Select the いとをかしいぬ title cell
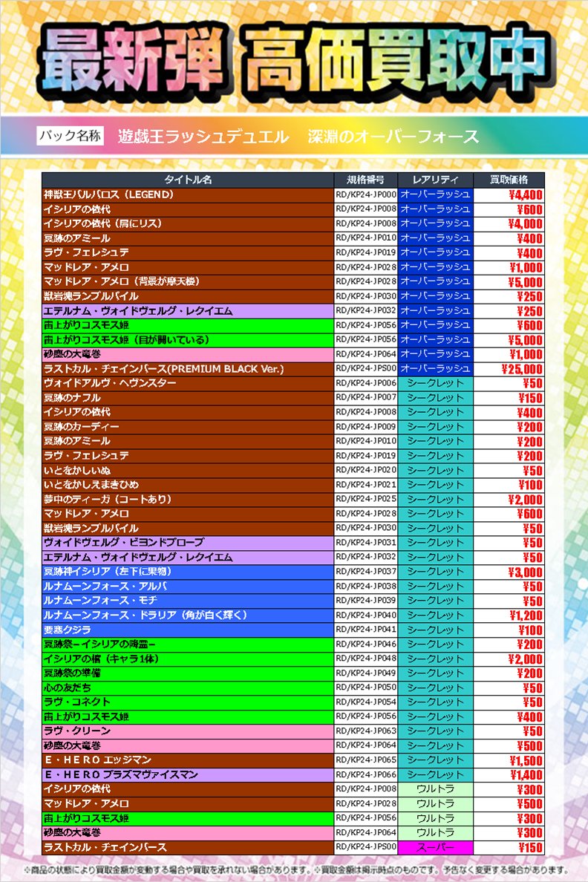588x882 pixels. pos(188,470)
